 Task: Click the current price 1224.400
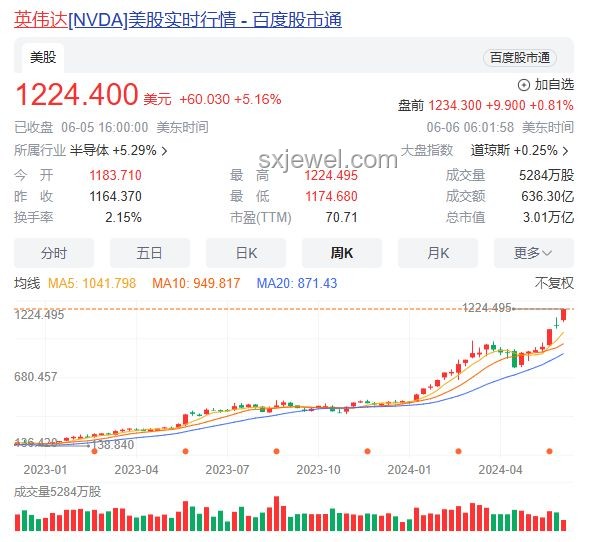(77, 94)
